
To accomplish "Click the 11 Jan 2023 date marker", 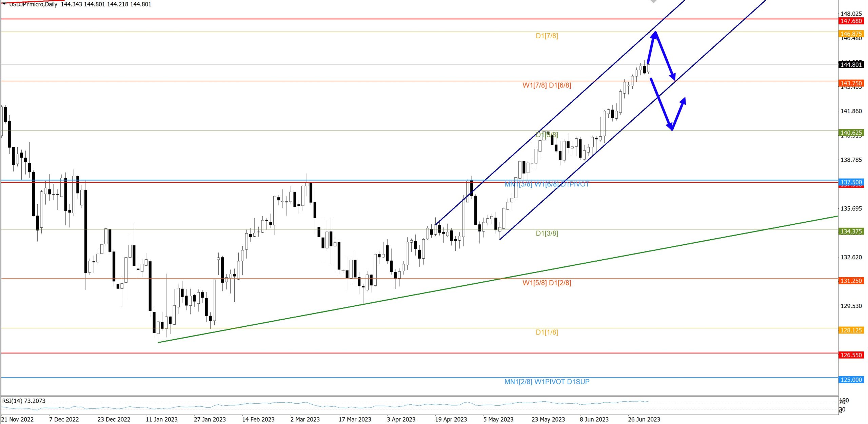I will [x=161, y=419].
